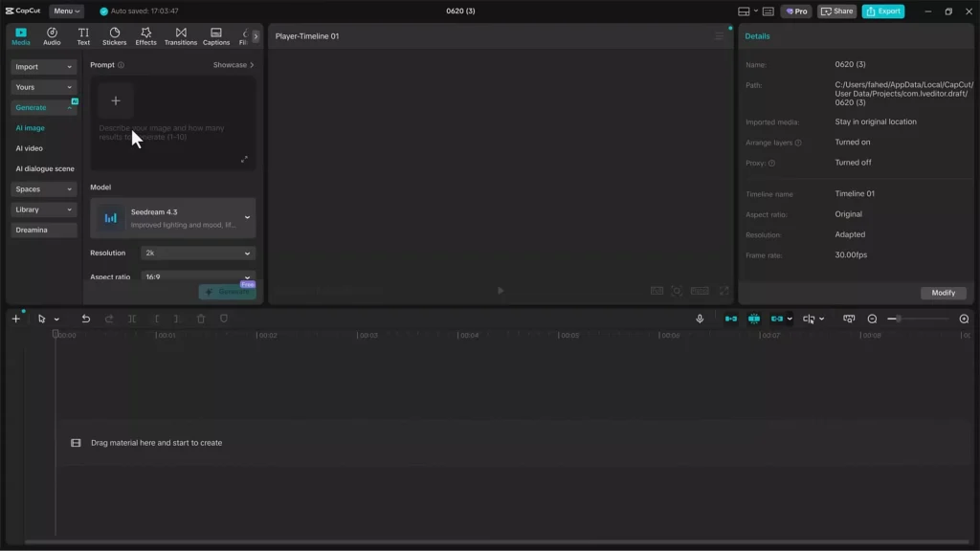Open the Captions tab
The image size is (980, 551).
pos(216,36)
